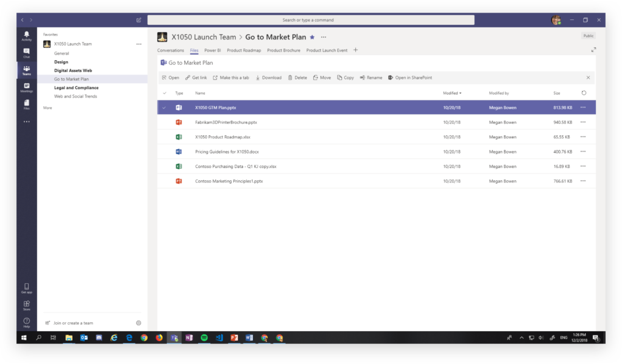Click the search or command box
622x364 pixels.
310,20
